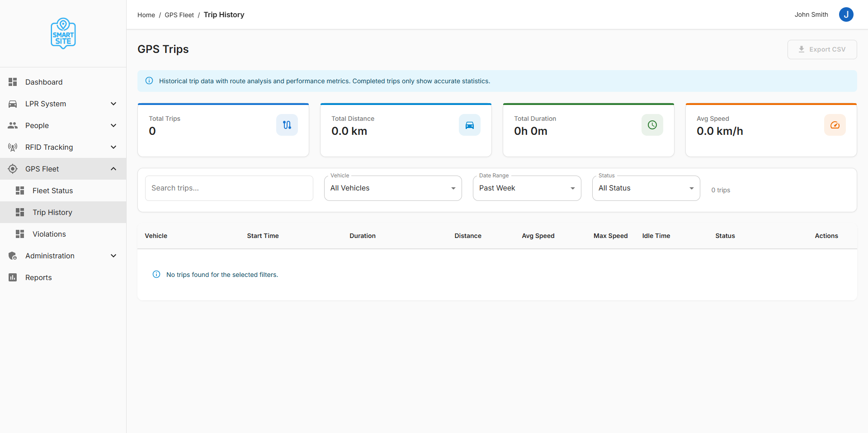The height and width of the screenshot is (433, 868).
Task: Click the Total Duration clock icon
Action: coord(652,125)
